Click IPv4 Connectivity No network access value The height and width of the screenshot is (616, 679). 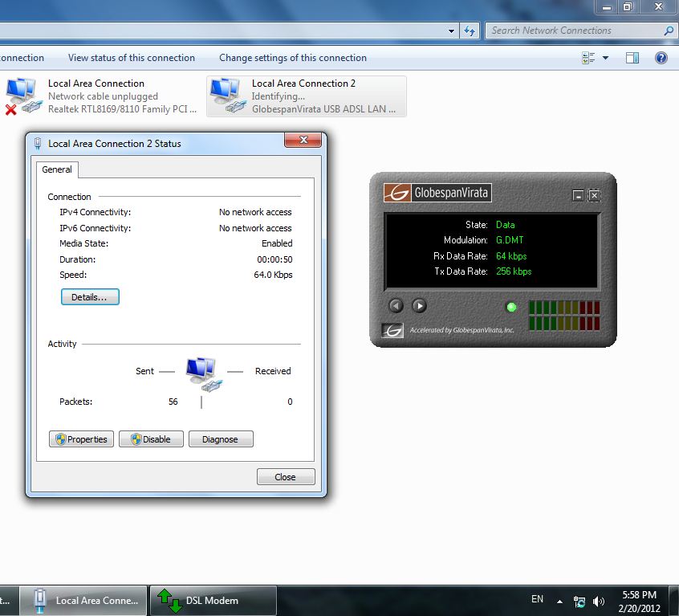point(255,212)
